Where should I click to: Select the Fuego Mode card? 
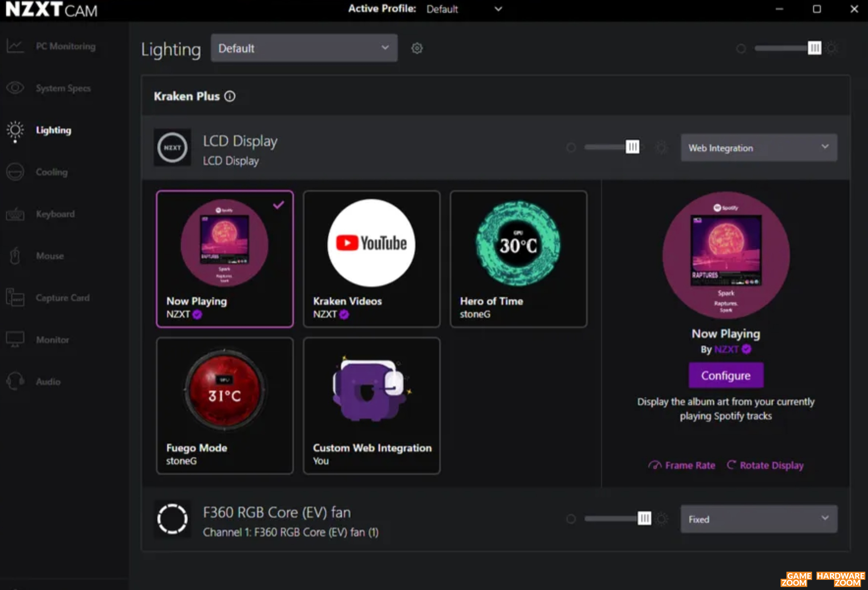[x=225, y=406]
